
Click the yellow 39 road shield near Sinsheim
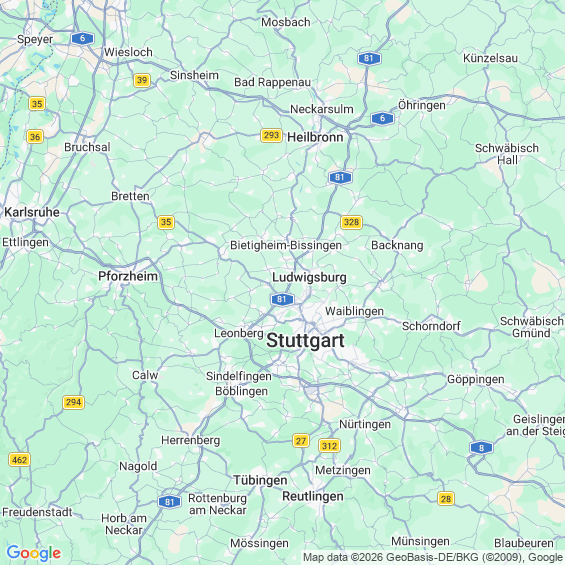point(142,80)
